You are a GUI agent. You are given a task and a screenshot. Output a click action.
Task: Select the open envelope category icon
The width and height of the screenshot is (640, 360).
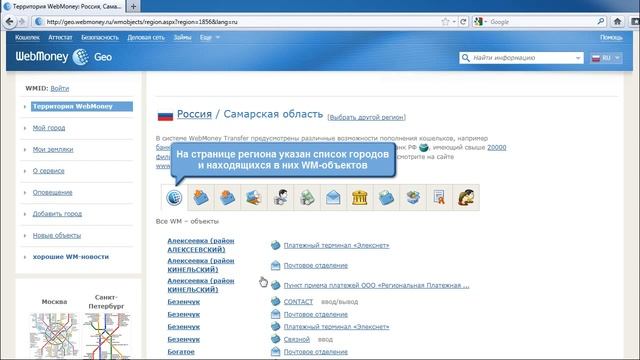click(333, 198)
